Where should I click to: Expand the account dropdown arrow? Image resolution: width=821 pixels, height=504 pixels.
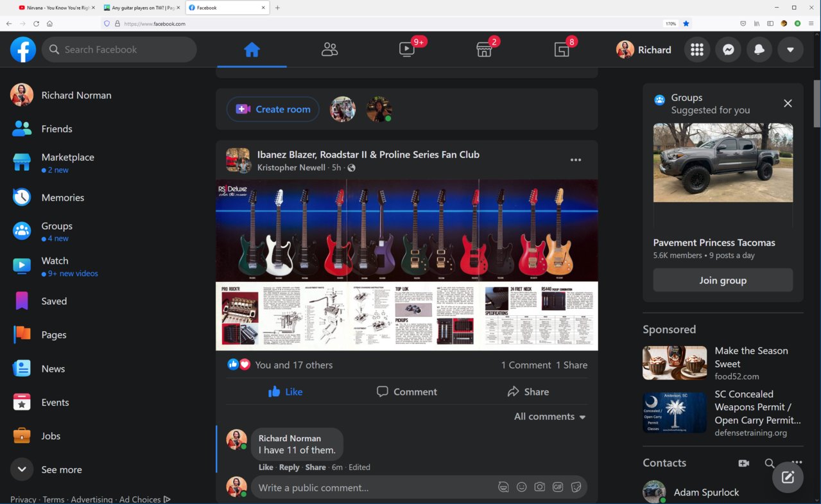[790, 49]
